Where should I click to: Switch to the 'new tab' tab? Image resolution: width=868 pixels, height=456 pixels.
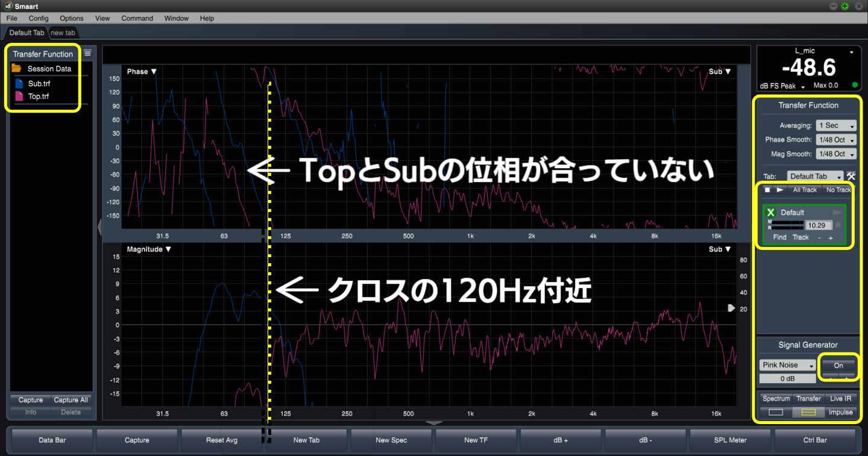tap(63, 33)
